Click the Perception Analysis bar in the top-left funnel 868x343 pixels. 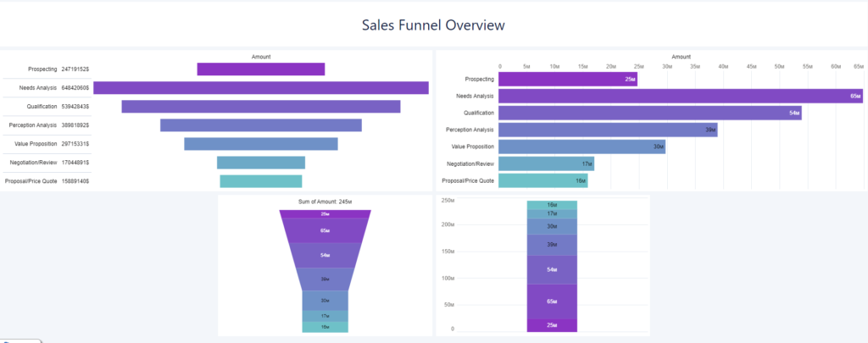[260, 125]
